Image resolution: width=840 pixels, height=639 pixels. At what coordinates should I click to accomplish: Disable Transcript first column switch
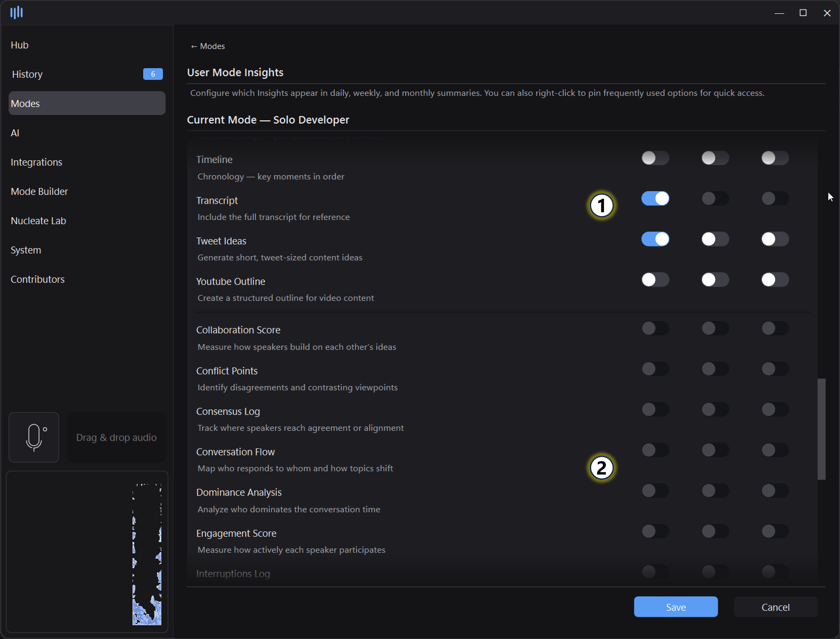click(x=655, y=199)
